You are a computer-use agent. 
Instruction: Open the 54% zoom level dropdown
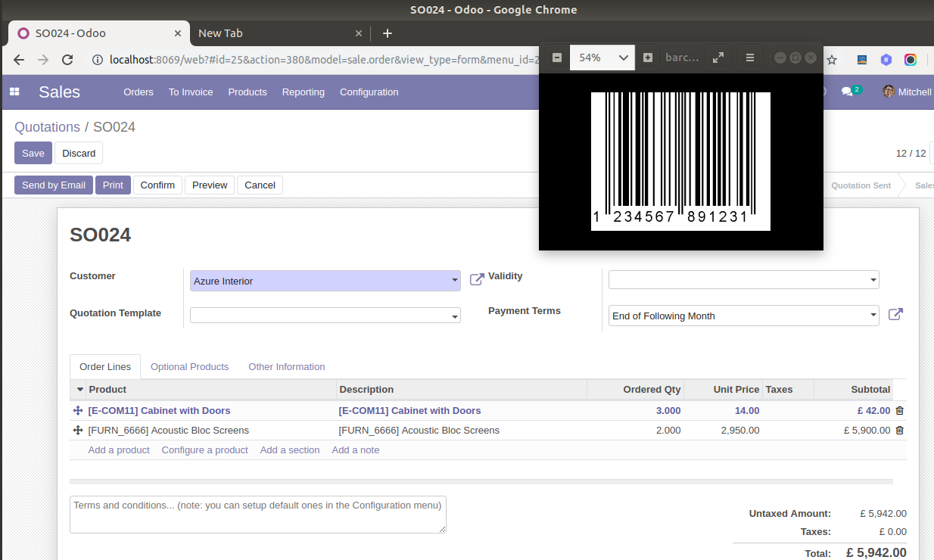[x=601, y=58]
